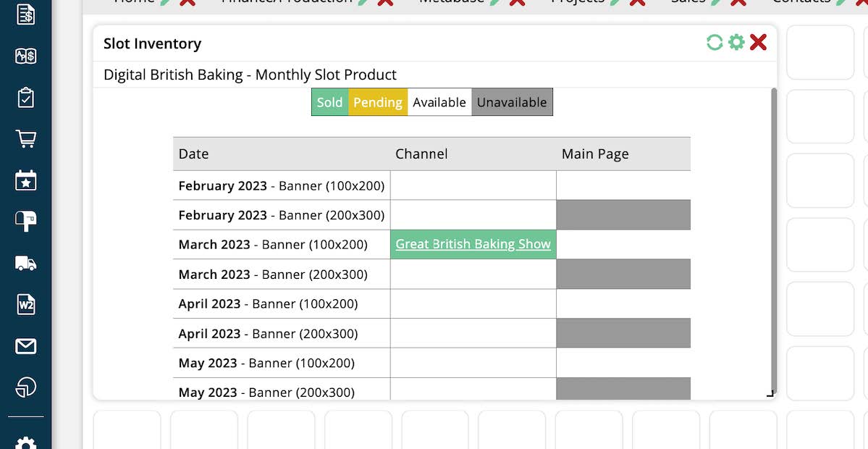Open the invoice document with dollar sign icon
The image size is (868, 449).
[25, 14]
